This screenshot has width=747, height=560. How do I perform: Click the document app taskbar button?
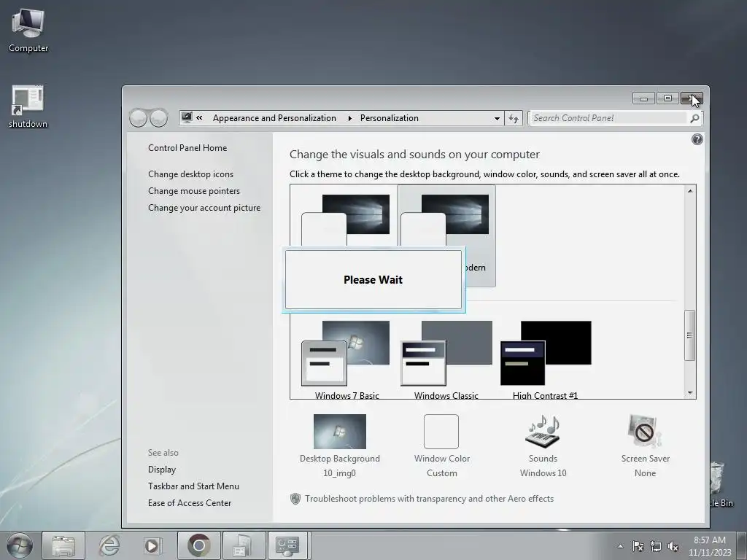pos(244,545)
